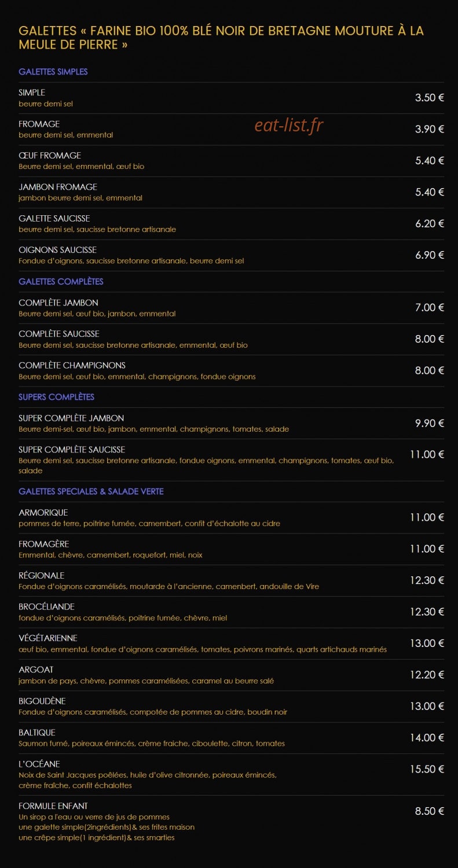Select the ŒUF FROMAGE menu item

point(50,155)
